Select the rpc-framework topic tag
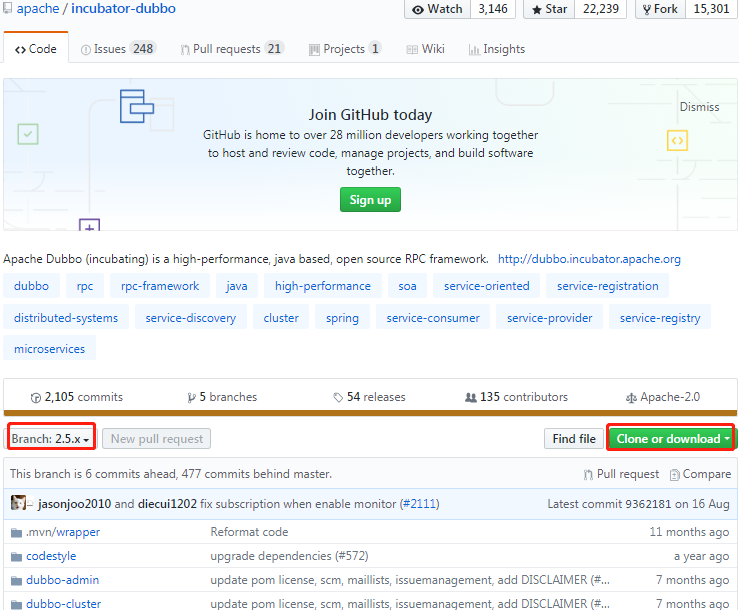 pyautogui.click(x=160, y=286)
